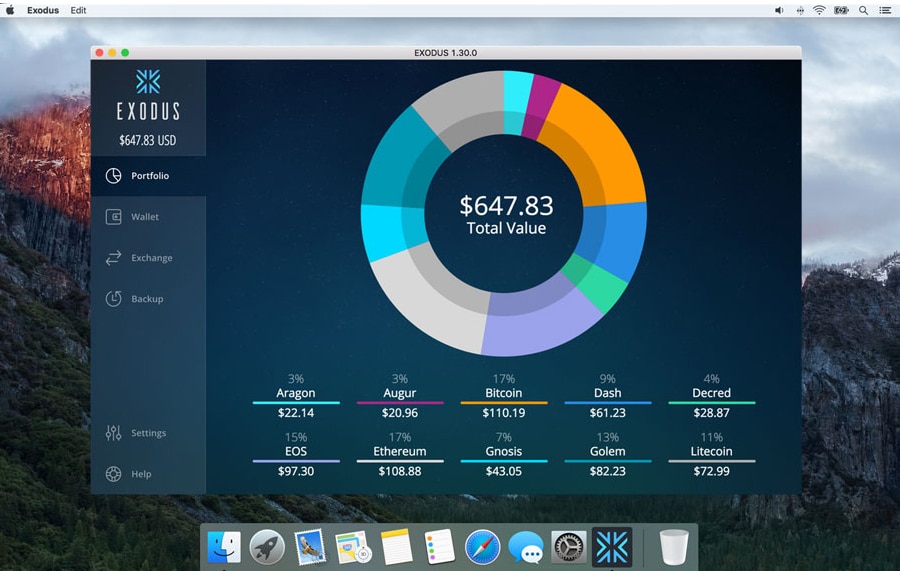Viewport: 900px width, 571px height.
Task: Open the Portfolio pie chart icon
Action: point(114,176)
